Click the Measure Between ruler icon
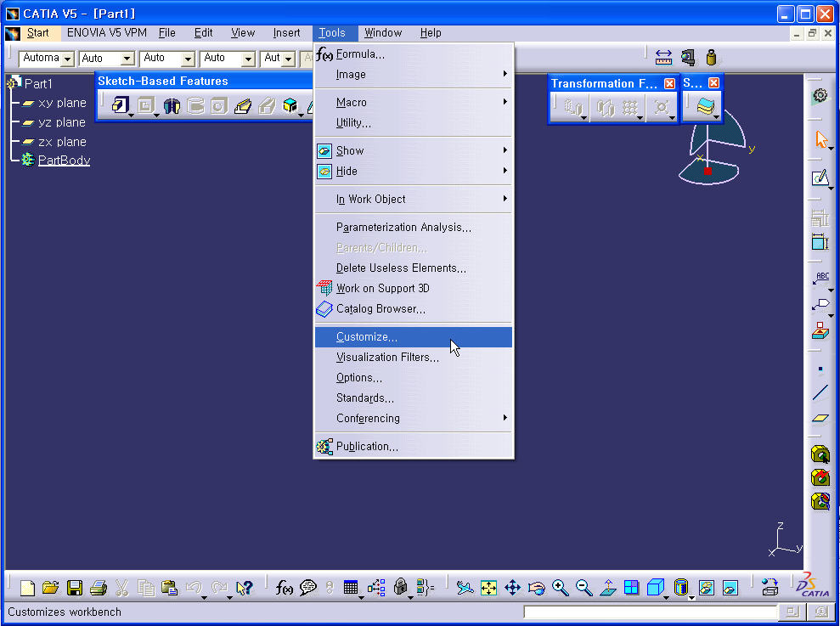The height and width of the screenshot is (626, 840). coord(664,58)
